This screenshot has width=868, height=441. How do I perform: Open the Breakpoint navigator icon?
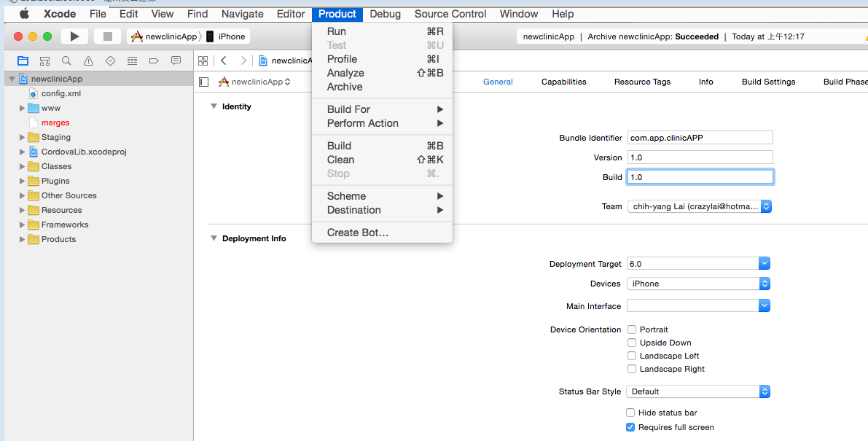coord(154,61)
